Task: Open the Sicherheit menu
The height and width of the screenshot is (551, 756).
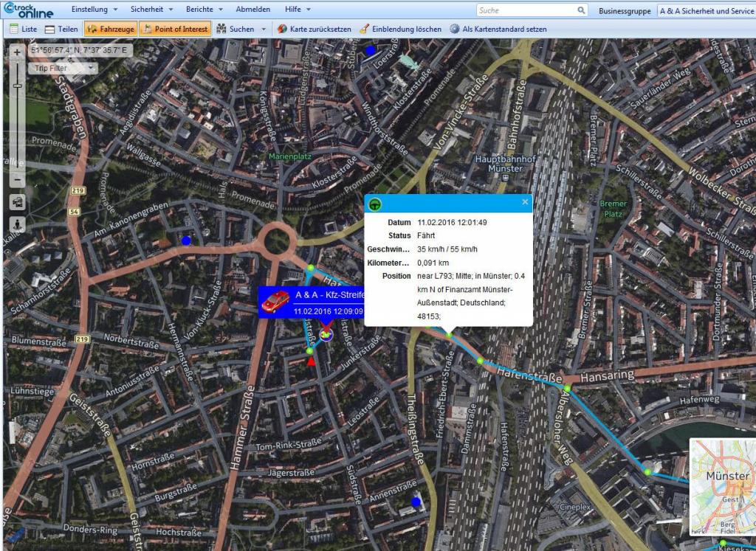Action: pyautogui.click(x=150, y=10)
